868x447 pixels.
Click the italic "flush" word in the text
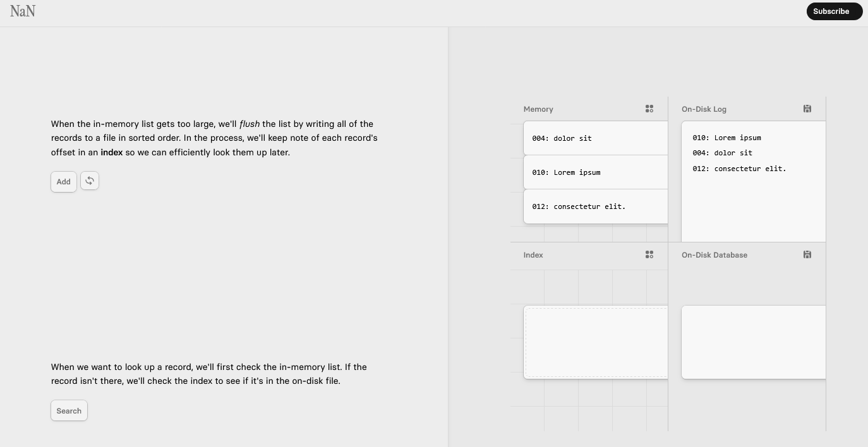tap(249, 124)
